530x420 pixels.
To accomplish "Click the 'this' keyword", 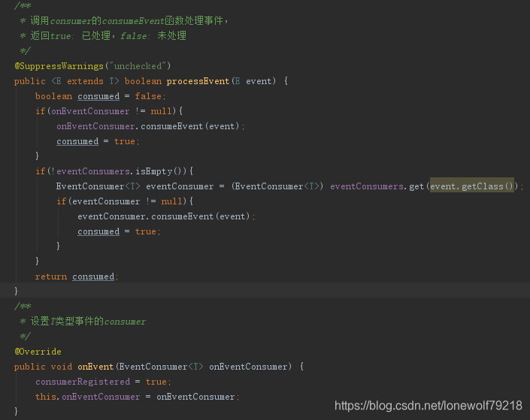I will (x=46, y=397).
